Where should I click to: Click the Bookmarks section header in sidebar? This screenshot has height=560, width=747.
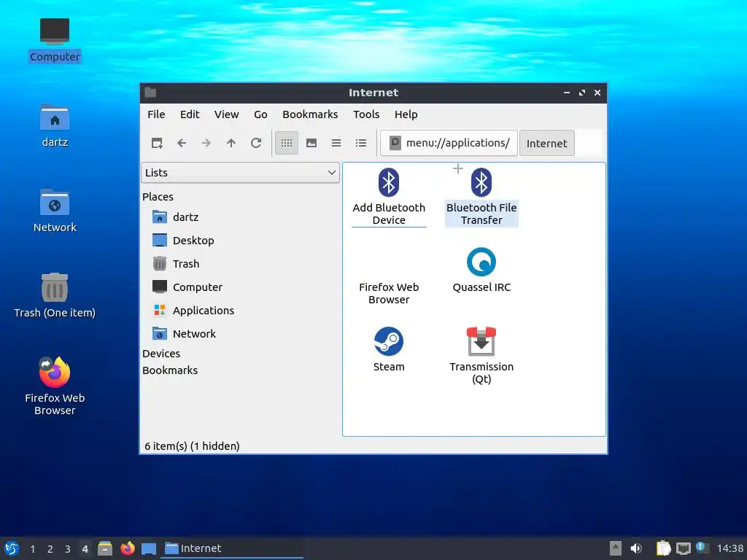click(x=169, y=370)
